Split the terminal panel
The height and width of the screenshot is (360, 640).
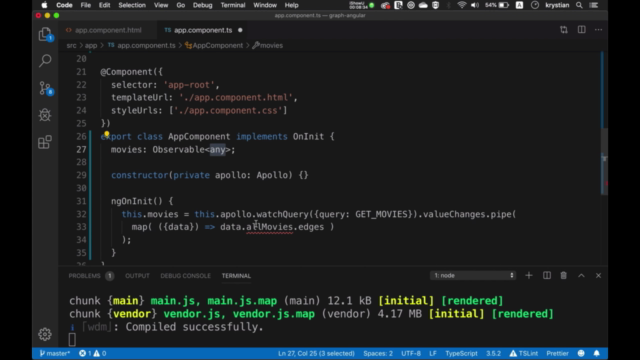point(547,276)
